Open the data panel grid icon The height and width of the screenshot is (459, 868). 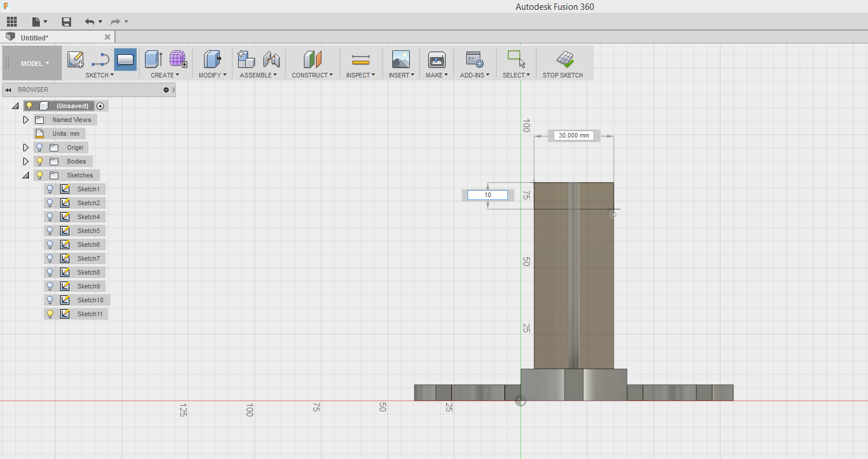(12, 21)
